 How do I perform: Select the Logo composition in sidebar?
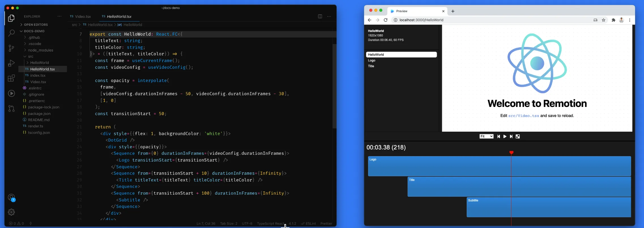(x=372, y=61)
